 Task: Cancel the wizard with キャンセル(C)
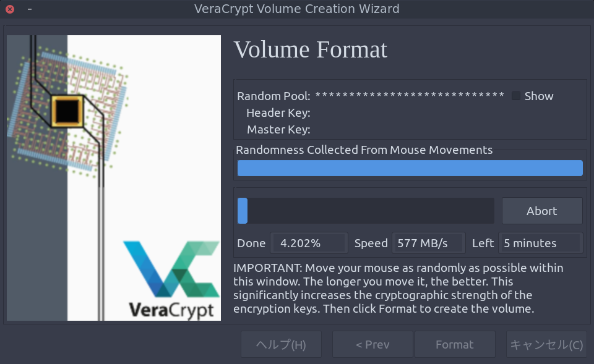pos(546,344)
